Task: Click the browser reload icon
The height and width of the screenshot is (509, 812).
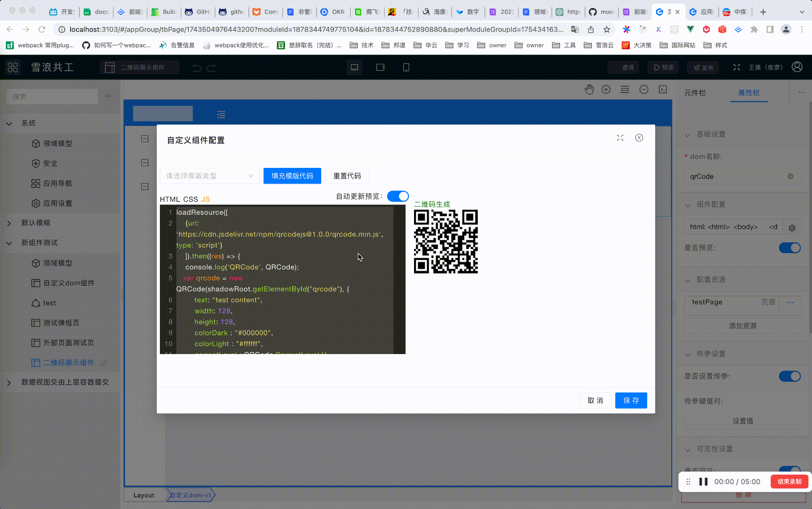Action: click(x=42, y=29)
